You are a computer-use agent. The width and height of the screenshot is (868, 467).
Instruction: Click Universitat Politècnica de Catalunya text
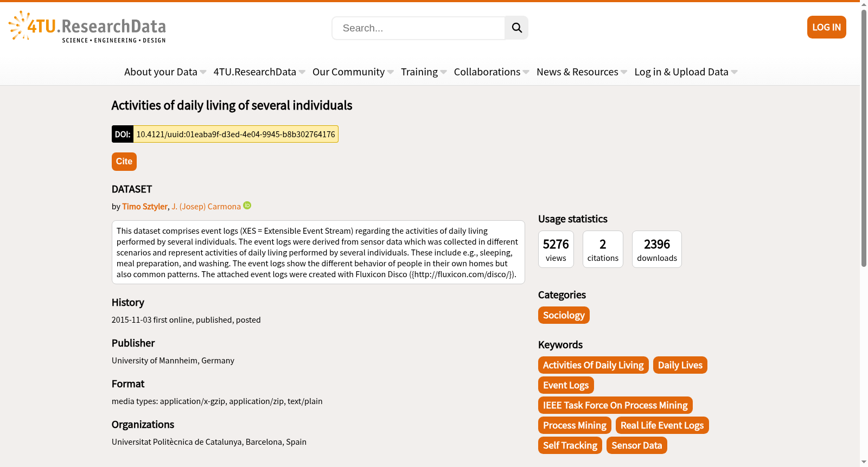(x=209, y=442)
